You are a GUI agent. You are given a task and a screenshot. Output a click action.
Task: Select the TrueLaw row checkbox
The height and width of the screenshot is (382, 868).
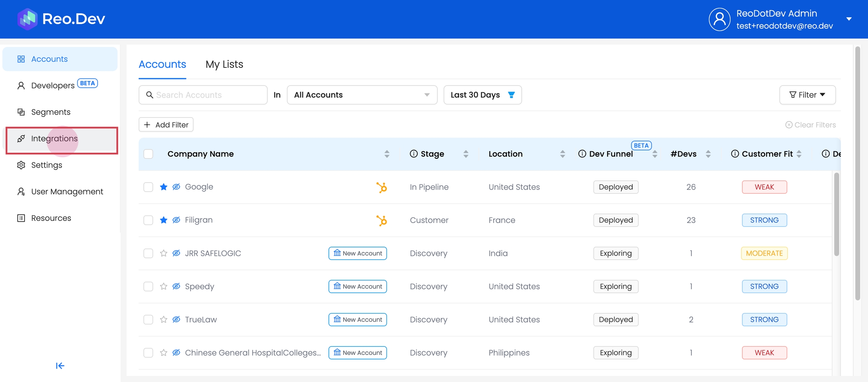pyautogui.click(x=148, y=319)
